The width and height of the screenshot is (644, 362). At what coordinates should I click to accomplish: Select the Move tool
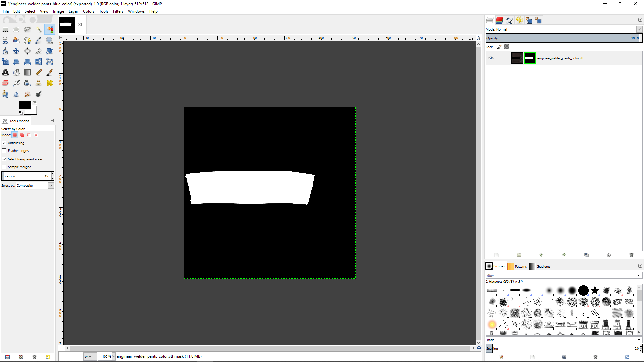[x=16, y=51]
